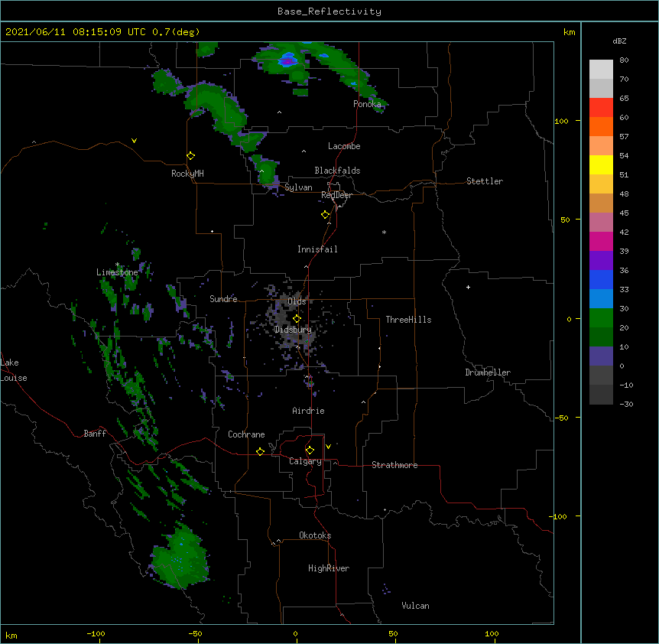
Task: Click the asterisk marker above Limestone label
Action: pos(118,265)
